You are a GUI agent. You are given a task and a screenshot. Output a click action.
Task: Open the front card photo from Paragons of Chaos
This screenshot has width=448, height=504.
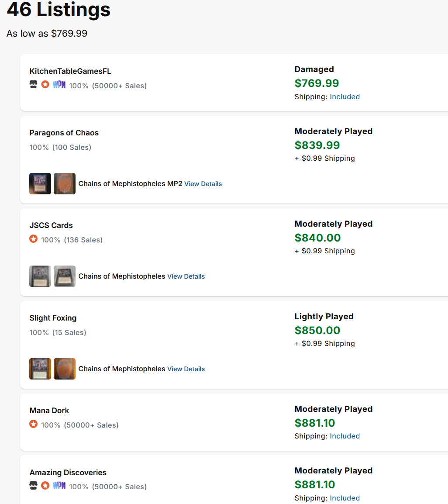40,183
